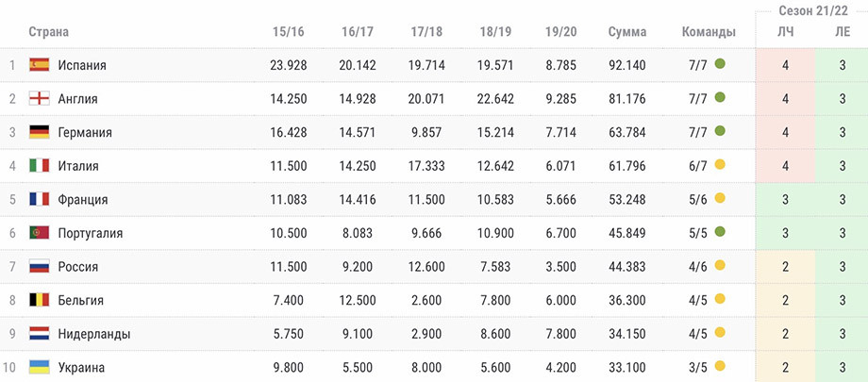Click the Germany flag icon
The height and width of the screenshot is (382, 868).
tap(40, 132)
